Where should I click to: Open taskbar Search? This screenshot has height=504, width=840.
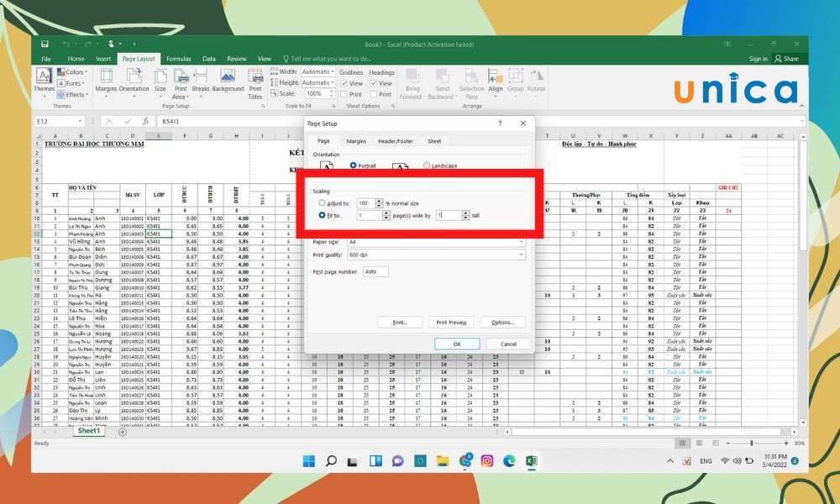tap(331, 461)
